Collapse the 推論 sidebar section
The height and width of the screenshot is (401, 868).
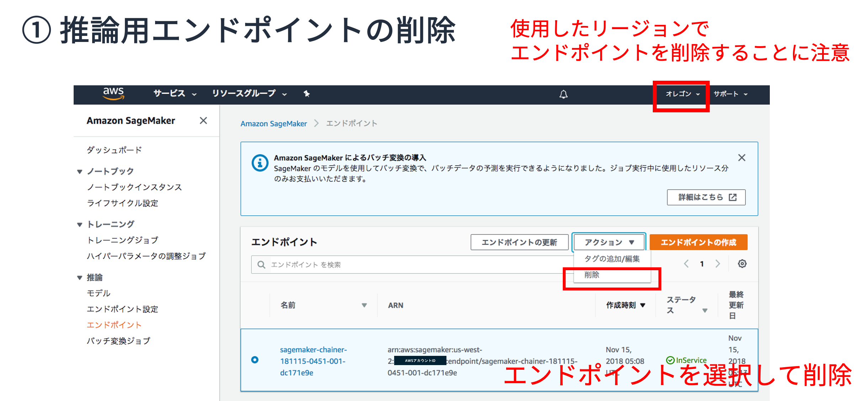pyautogui.click(x=80, y=278)
